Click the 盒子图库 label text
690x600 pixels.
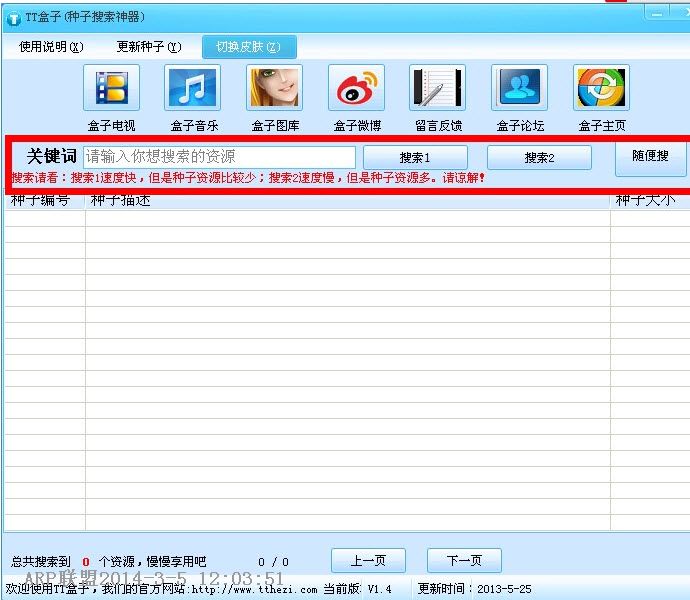tap(275, 126)
